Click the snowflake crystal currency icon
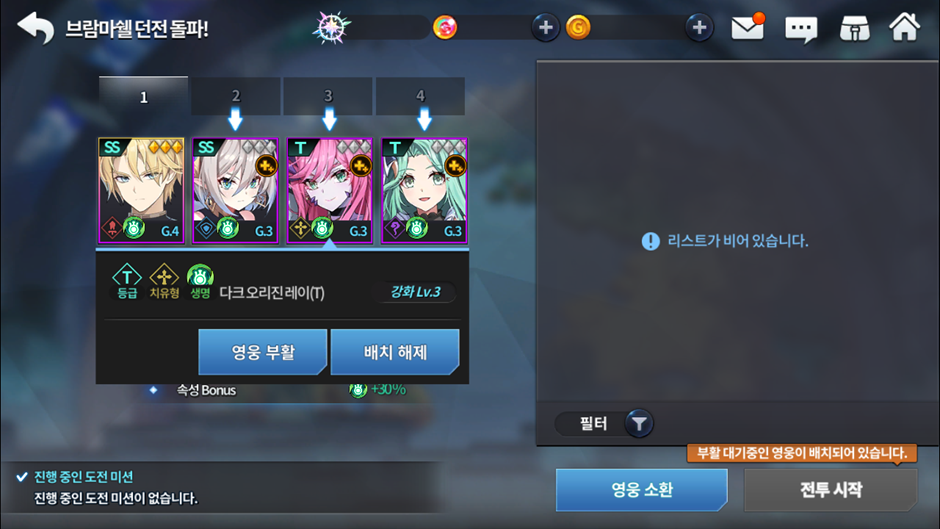 [x=331, y=27]
